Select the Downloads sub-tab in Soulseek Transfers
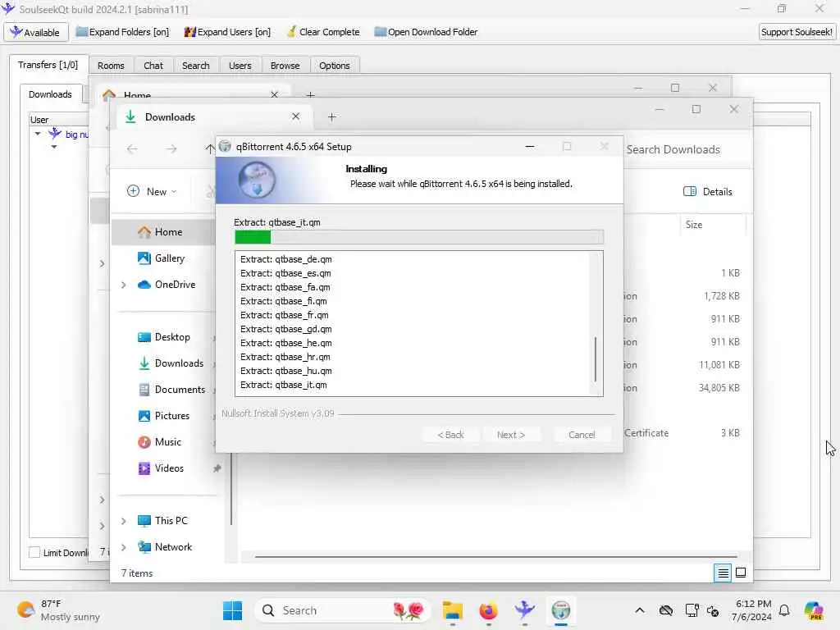 [x=50, y=94]
